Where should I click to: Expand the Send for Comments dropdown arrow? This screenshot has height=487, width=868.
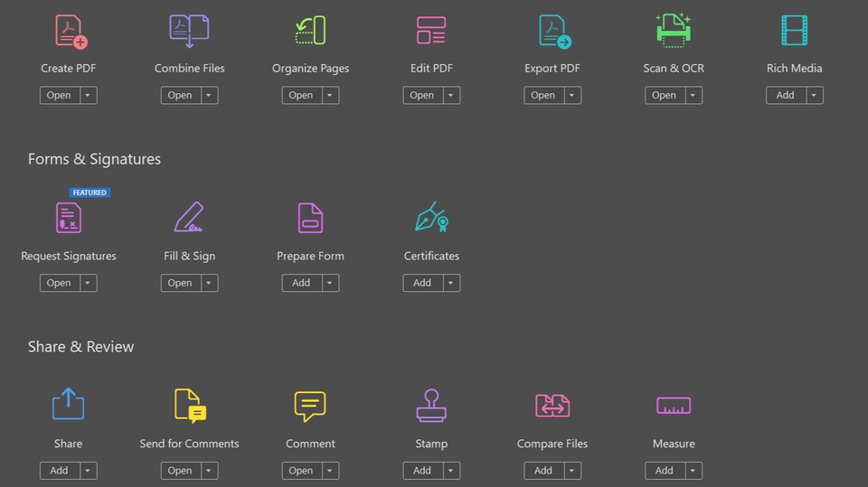(x=209, y=471)
